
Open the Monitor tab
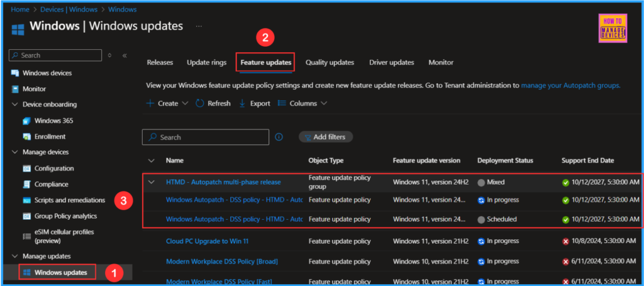point(441,62)
